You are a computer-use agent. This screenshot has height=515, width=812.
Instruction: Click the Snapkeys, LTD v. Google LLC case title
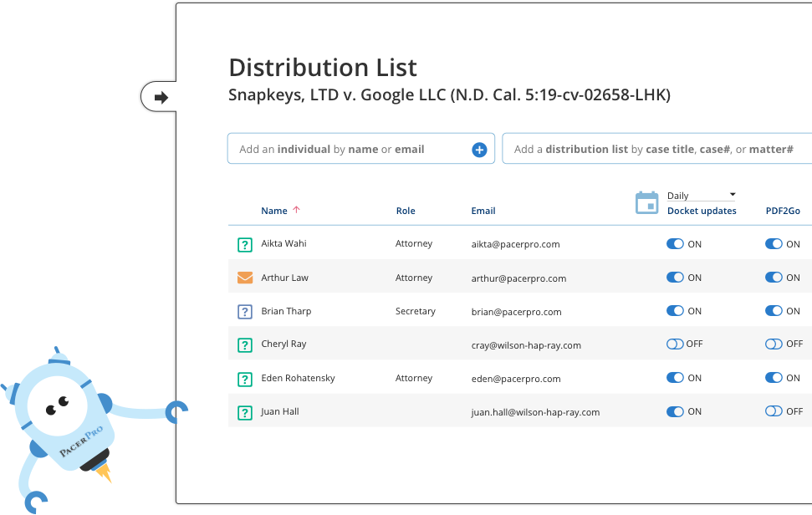tap(450, 95)
